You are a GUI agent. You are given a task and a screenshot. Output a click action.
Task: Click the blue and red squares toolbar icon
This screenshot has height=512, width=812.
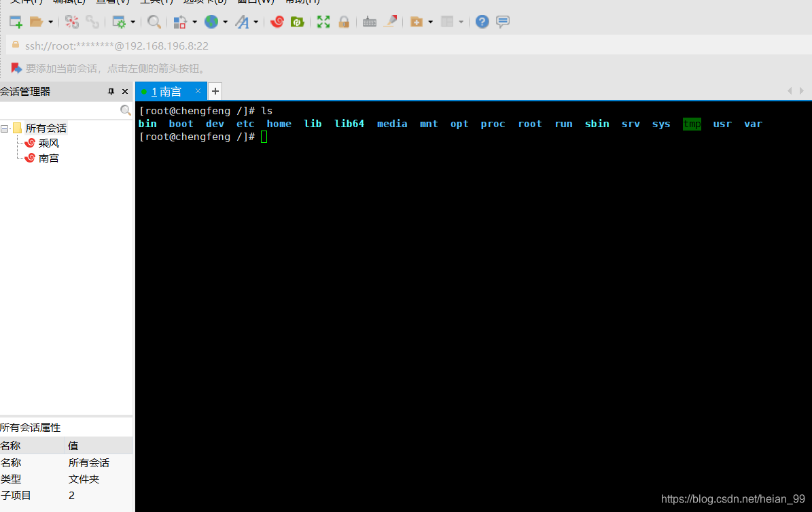[x=179, y=22]
